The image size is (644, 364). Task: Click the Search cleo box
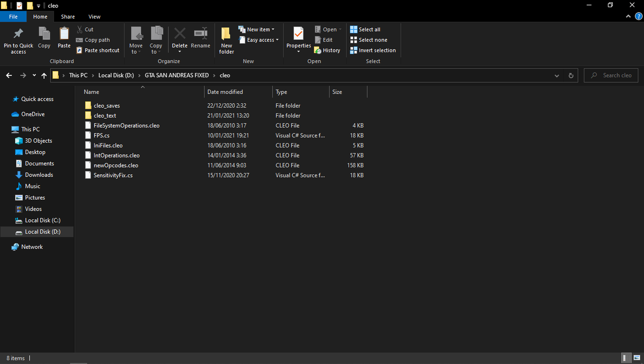tap(611, 76)
